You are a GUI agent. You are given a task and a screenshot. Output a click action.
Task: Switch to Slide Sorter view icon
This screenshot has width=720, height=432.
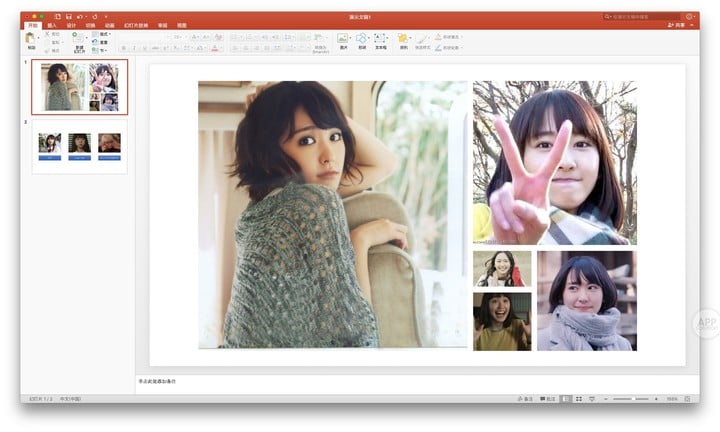[x=579, y=399]
